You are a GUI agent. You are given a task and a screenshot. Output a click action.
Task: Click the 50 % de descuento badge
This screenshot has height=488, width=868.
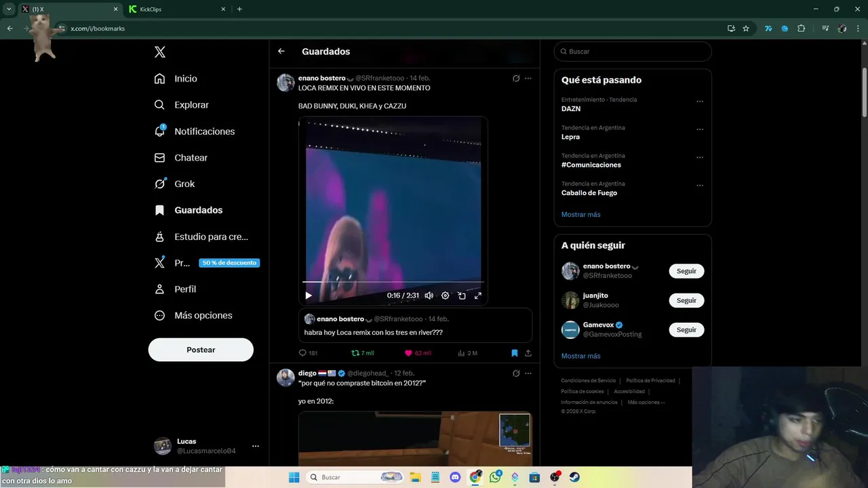pyautogui.click(x=229, y=263)
